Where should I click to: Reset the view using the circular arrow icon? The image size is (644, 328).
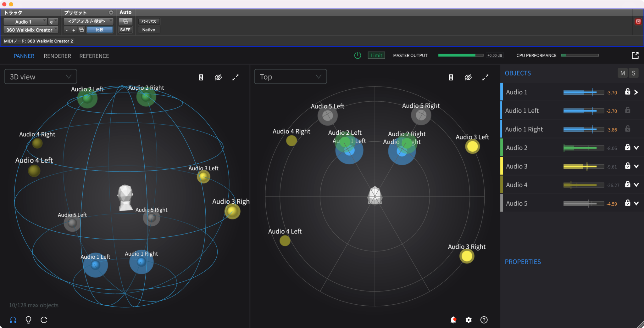[x=44, y=320]
